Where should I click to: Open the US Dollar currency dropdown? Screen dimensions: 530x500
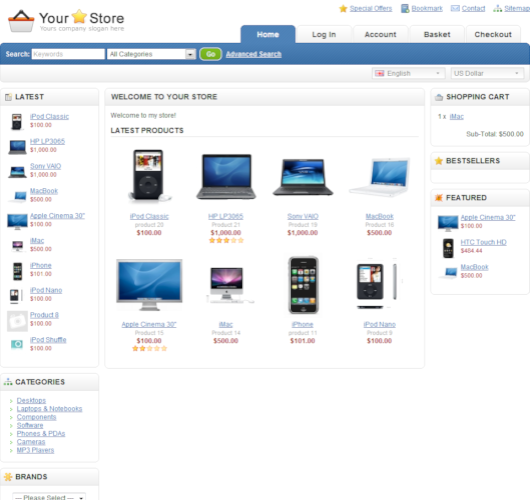[x=487, y=73]
